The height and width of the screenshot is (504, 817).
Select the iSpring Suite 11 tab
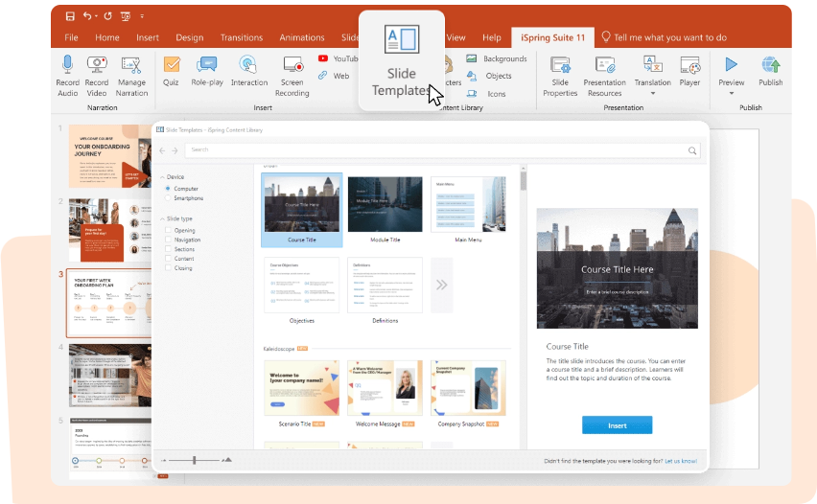553,37
